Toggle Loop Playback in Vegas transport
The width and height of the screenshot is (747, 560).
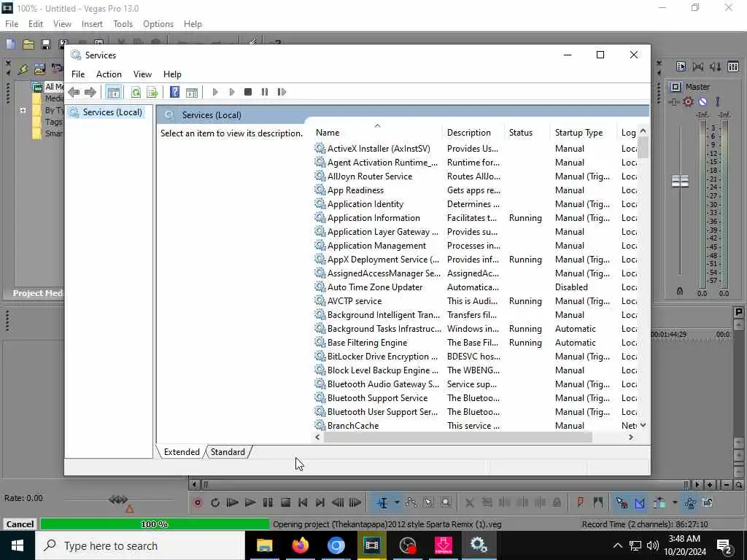[x=215, y=502]
